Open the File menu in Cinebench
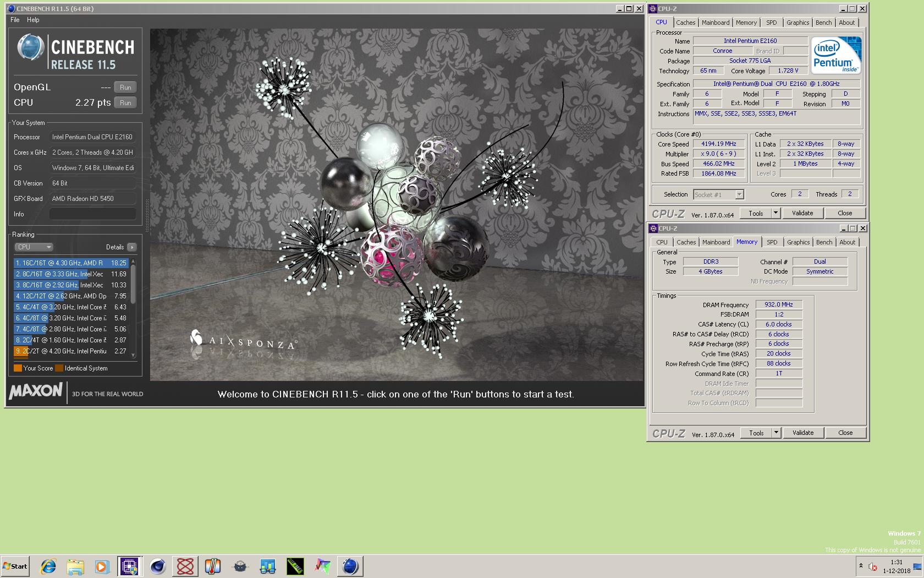924x578 pixels. [15, 20]
